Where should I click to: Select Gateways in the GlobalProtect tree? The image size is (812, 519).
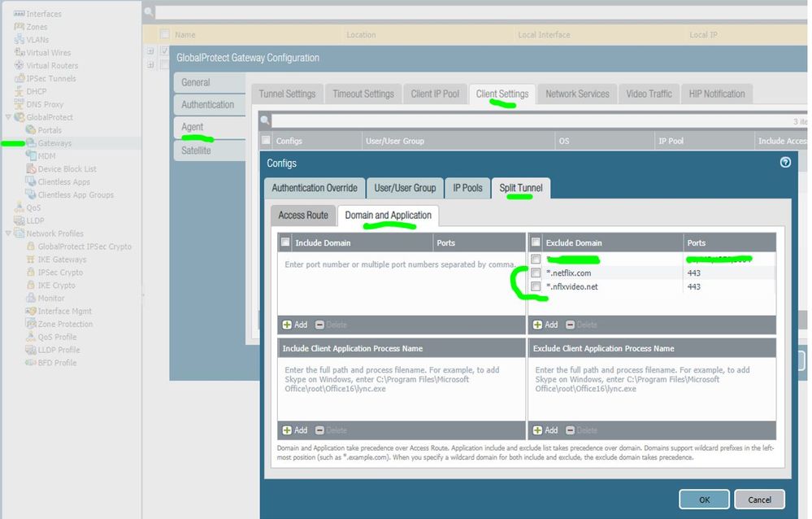pos(54,143)
